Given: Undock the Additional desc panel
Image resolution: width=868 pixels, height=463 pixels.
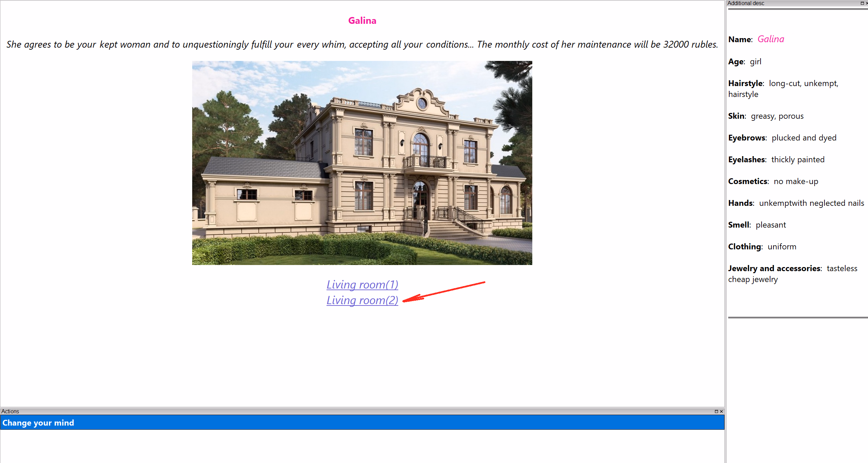Looking at the screenshot, I should [x=862, y=3].
